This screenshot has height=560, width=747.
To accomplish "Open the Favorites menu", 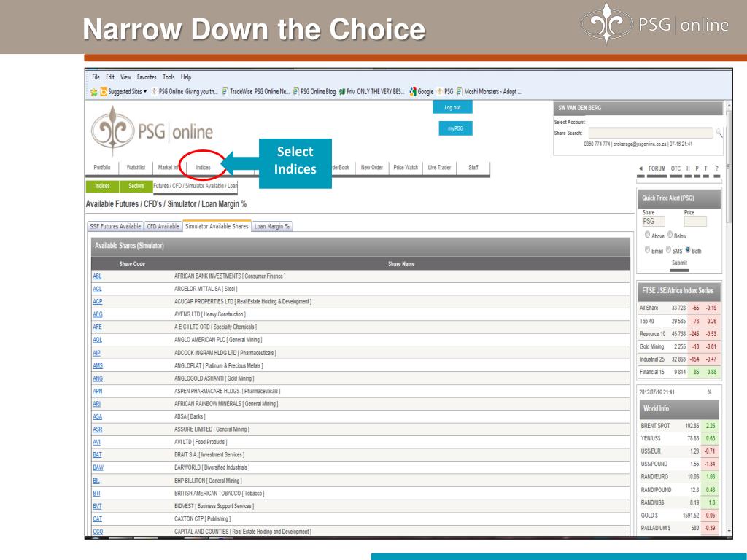I will (x=147, y=77).
